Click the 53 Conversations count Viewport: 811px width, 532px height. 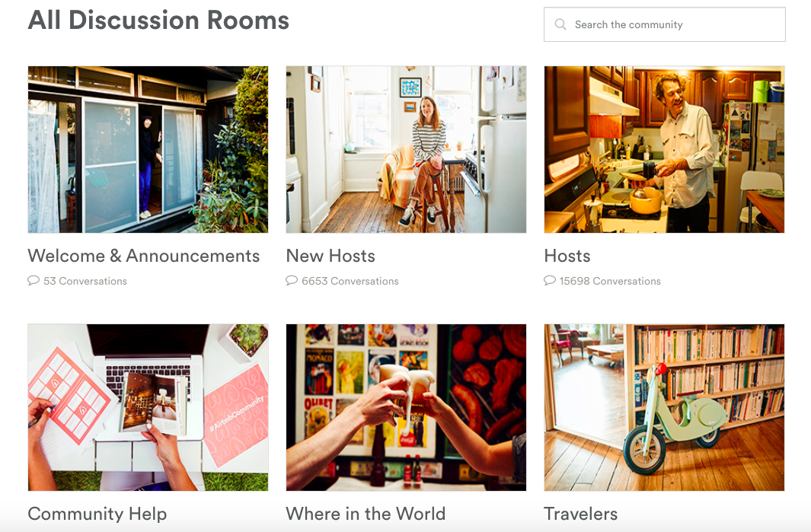(x=85, y=281)
